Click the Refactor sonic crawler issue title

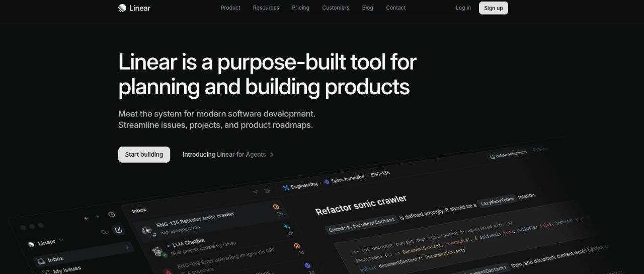point(361,205)
